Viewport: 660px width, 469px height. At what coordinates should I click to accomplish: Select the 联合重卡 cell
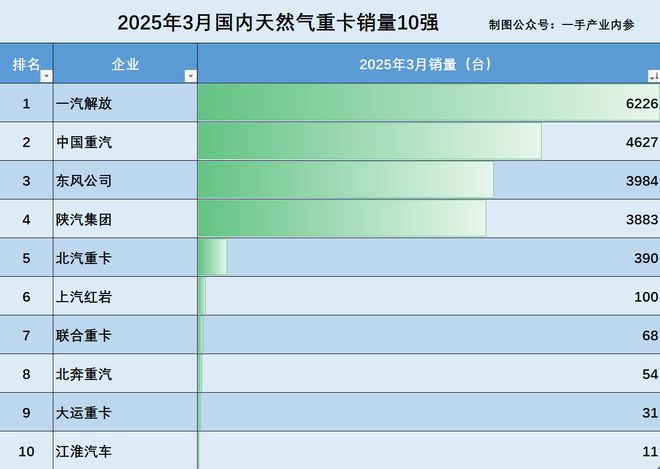point(125,335)
